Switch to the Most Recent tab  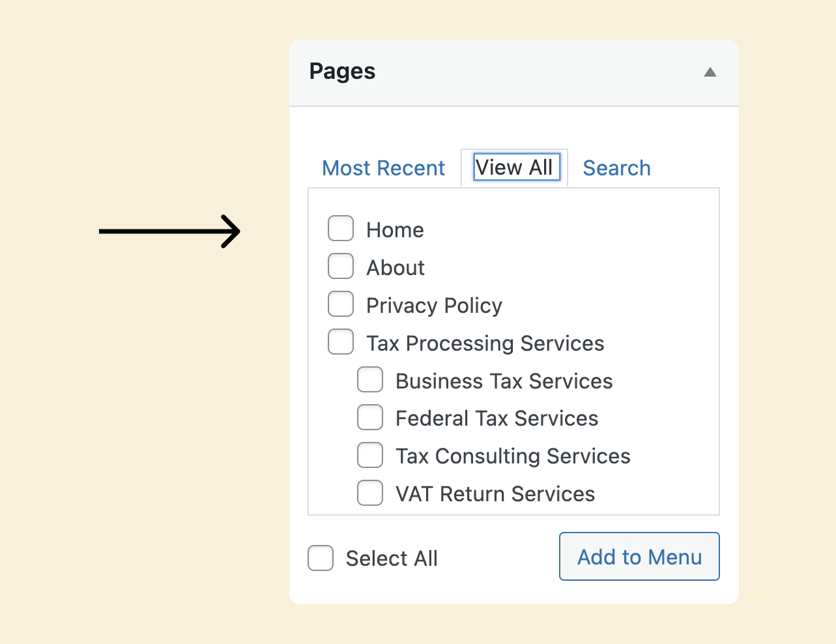[383, 168]
